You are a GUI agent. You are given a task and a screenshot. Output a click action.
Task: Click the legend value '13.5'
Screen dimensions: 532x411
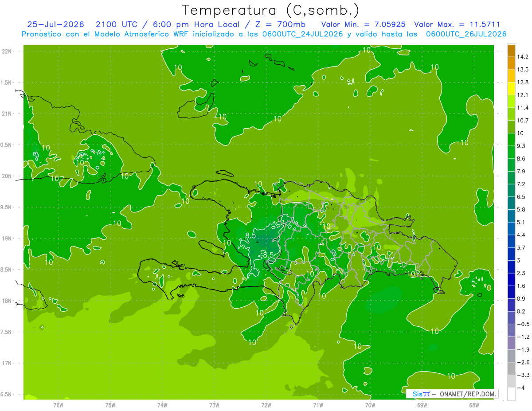(522, 70)
